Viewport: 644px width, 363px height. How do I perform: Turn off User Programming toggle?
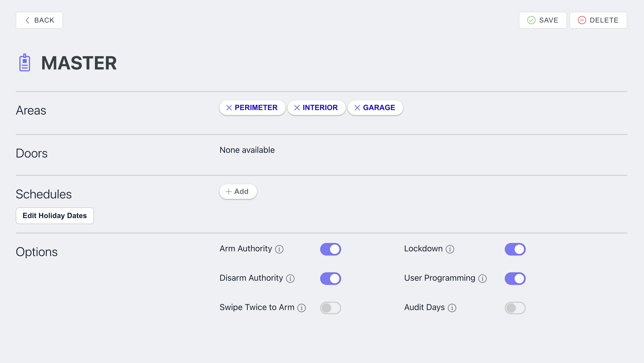[515, 278]
